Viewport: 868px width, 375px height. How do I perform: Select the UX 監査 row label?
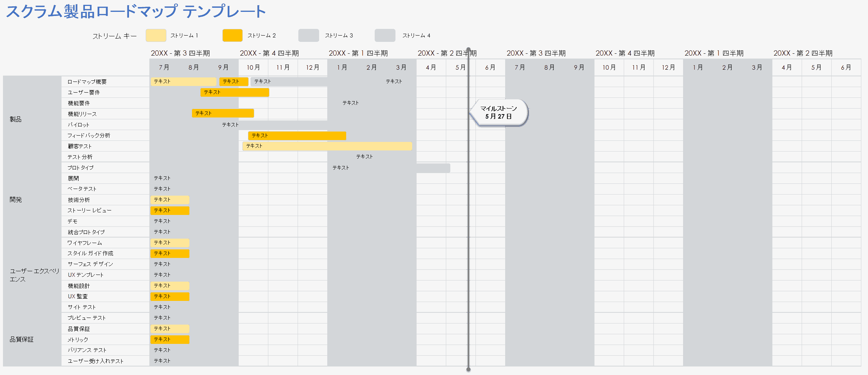point(78,296)
